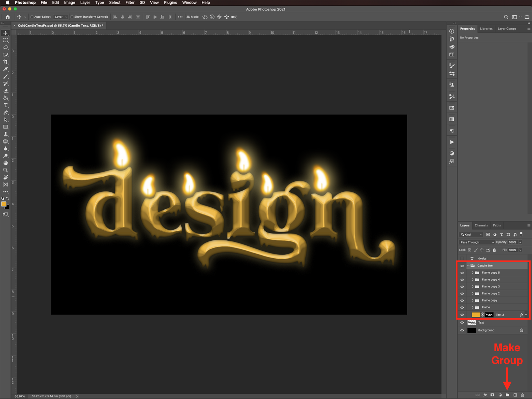Select the Horizontal Type tool

[x=6, y=105]
